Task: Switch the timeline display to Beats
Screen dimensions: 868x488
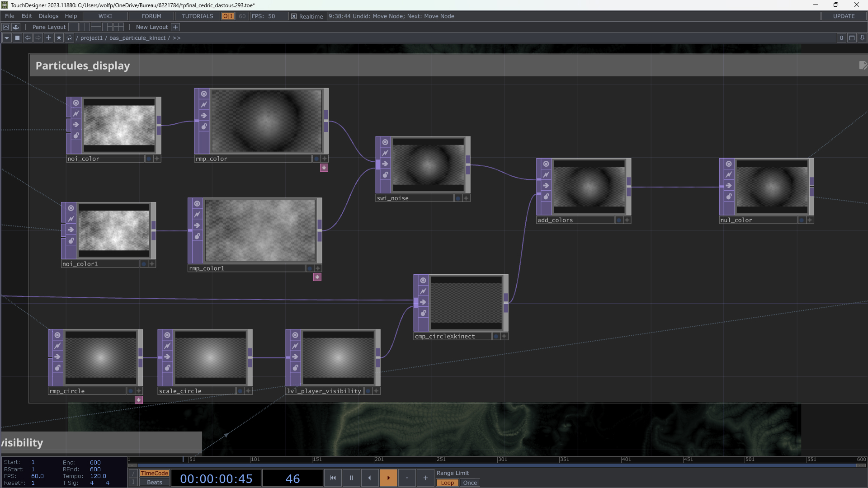Action: click(x=154, y=482)
